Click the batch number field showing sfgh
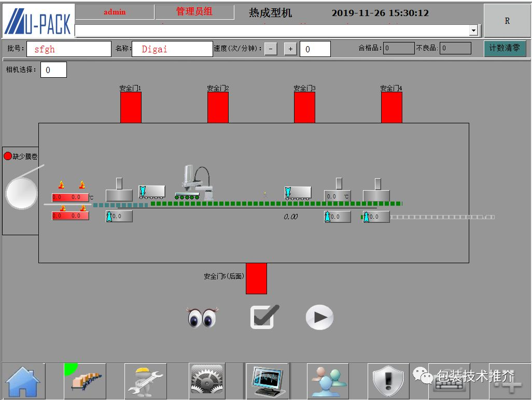 68,49
